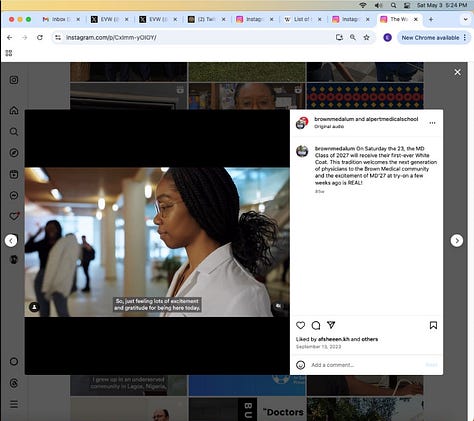This screenshot has width=474, height=421.
Task: Click the Instagram logo in the sidebar
Action: coord(14,80)
